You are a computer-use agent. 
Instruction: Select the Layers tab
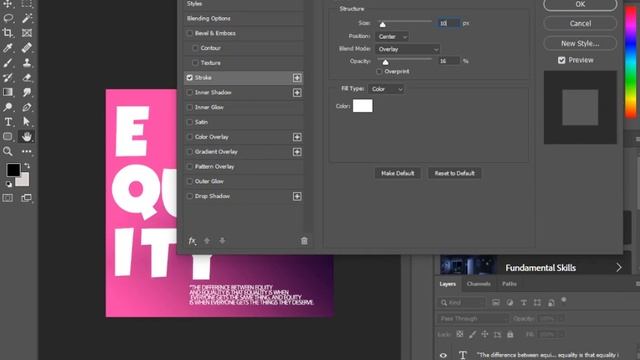tap(447, 284)
